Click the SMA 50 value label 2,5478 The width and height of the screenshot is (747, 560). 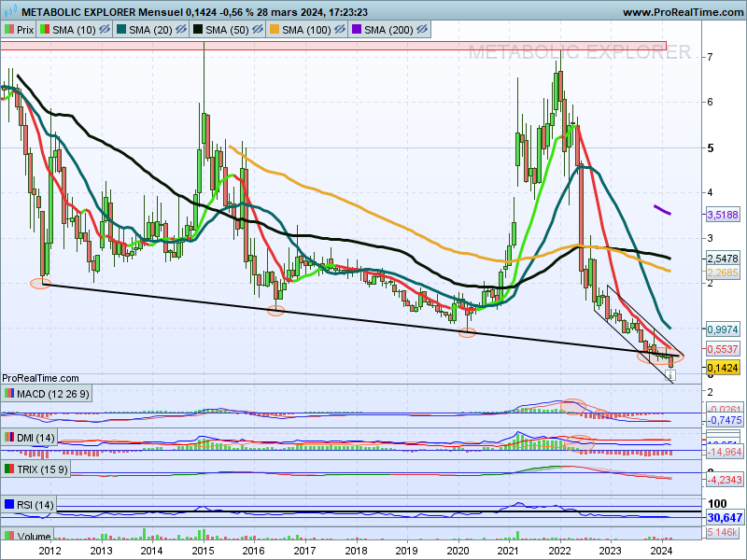(x=723, y=259)
